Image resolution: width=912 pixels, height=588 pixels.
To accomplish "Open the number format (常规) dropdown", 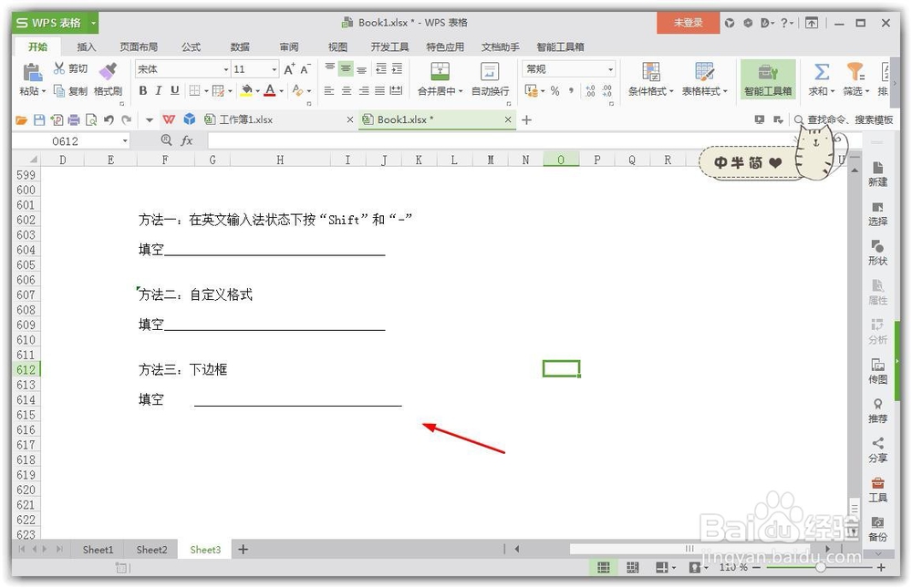I will tap(613, 68).
